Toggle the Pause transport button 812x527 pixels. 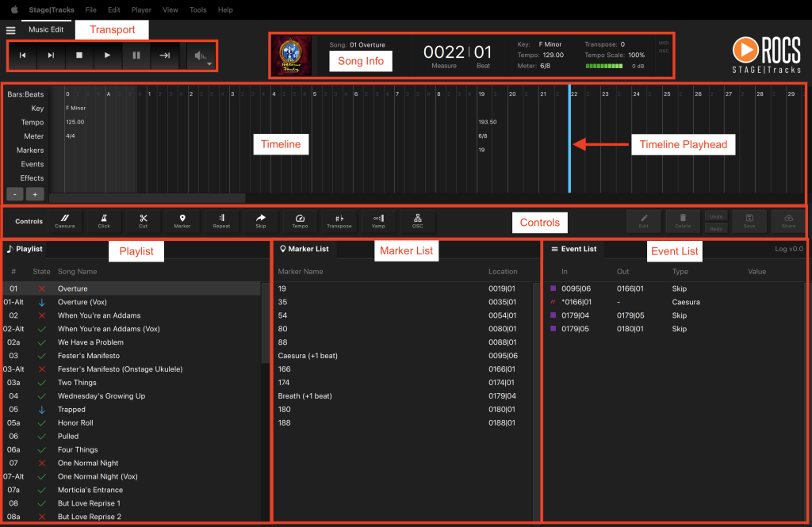pos(136,55)
